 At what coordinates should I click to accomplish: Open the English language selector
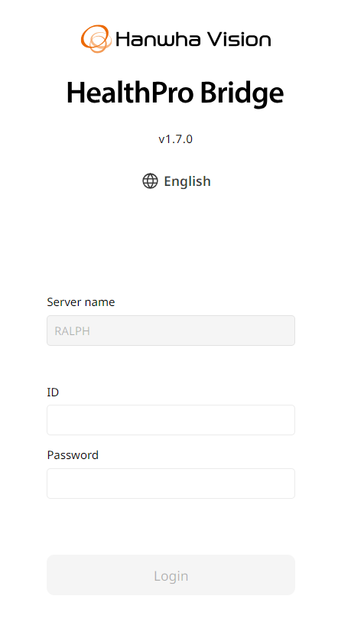(x=177, y=181)
